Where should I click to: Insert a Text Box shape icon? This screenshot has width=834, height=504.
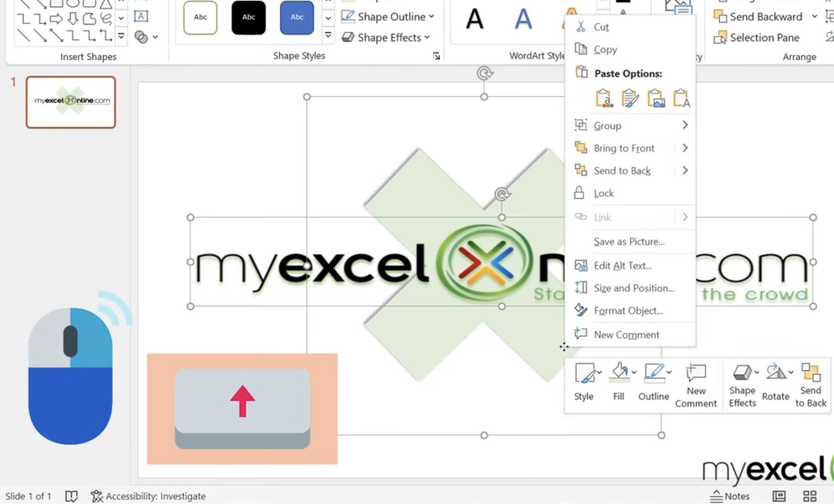[141, 17]
